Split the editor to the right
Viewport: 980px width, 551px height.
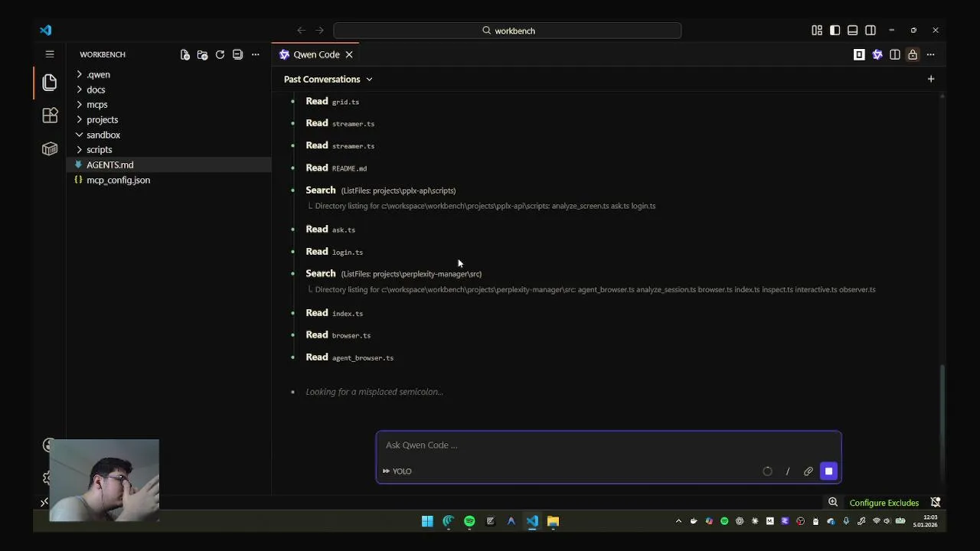click(x=895, y=54)
